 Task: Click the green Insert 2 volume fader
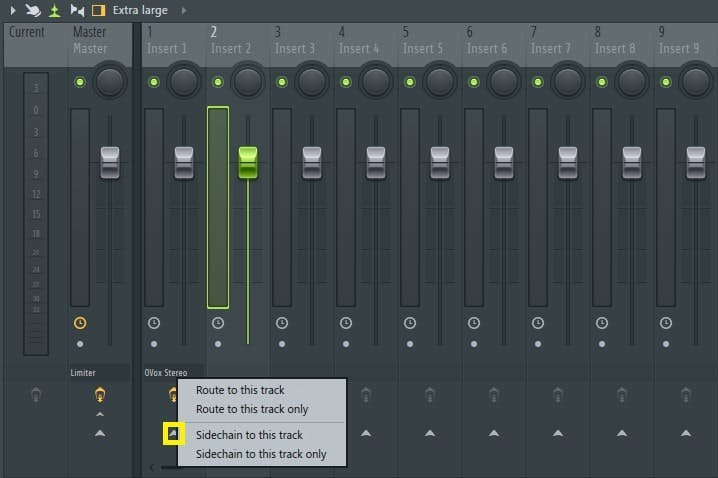coord(248,163)
